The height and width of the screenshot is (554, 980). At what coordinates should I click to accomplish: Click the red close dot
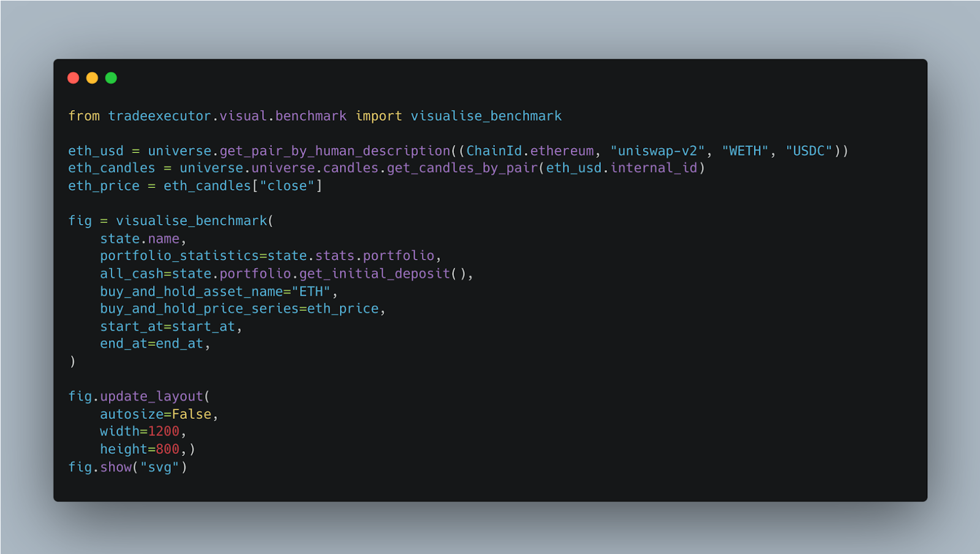[x=73, y=78]
